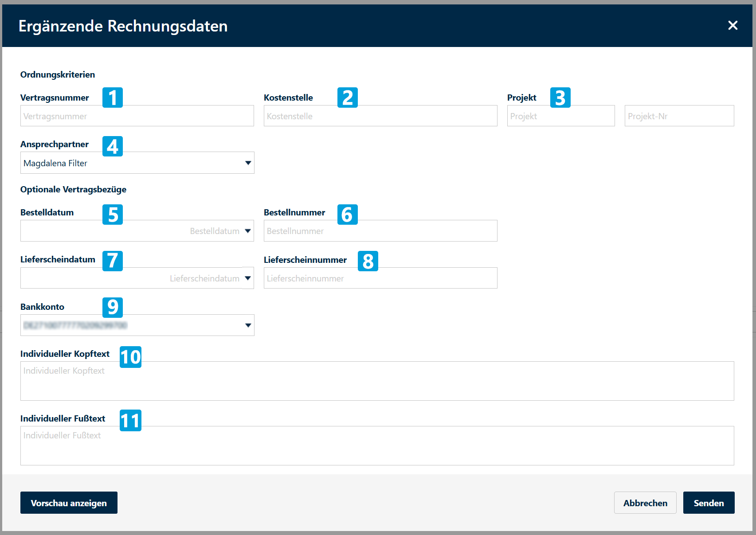Click the number 6 marker near Bestellnummer
Image resolution: width=756 pixels, height=535 pixels.
[347, 215]
